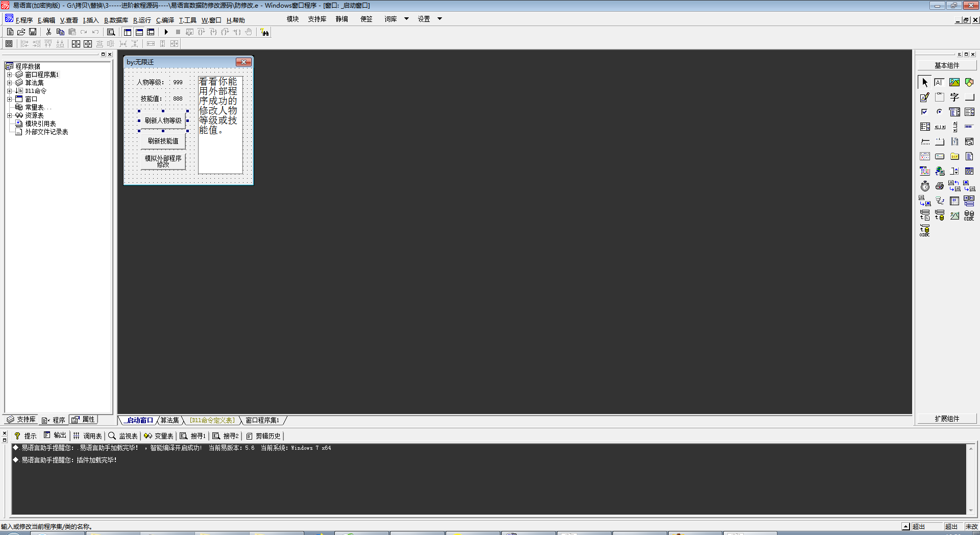Click the 便签 toolbar button
The image size is (980, 535).
click(366, 19)
